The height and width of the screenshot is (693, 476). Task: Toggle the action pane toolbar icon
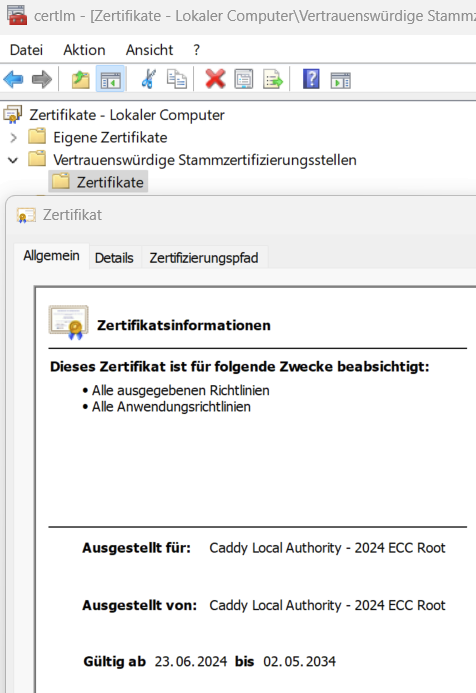340,80
